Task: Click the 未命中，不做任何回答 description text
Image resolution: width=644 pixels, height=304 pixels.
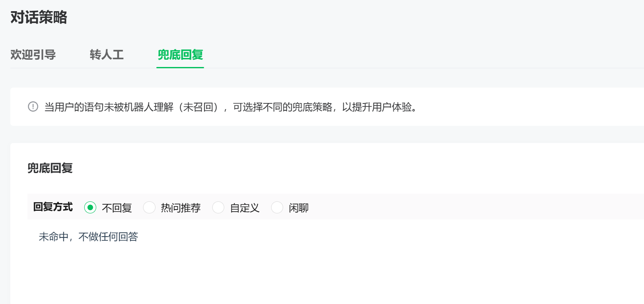Action: pos(89,237)
